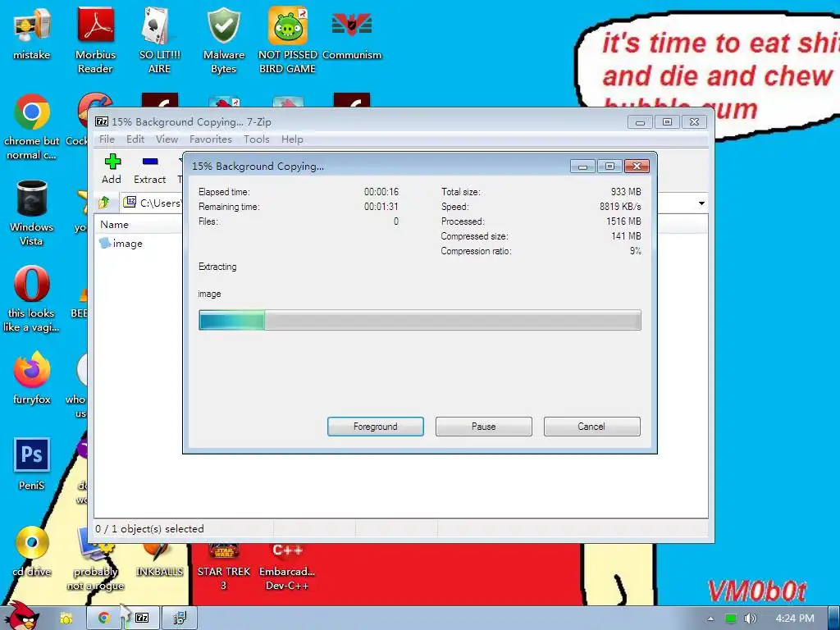Screen dimensions: 840x630
Task: Launch the Opera icon labeled this looks
Action: 32,299
